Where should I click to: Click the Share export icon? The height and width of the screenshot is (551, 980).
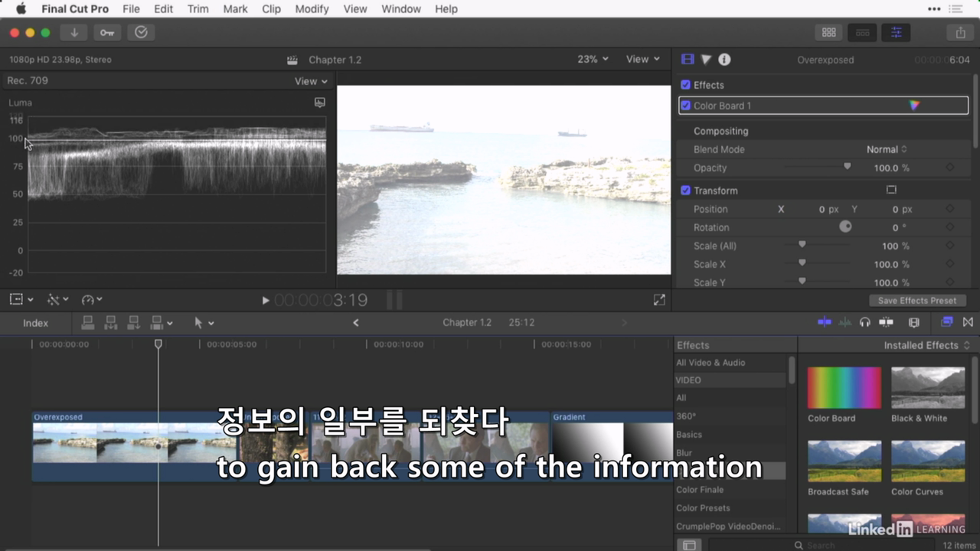click(960, 32)
